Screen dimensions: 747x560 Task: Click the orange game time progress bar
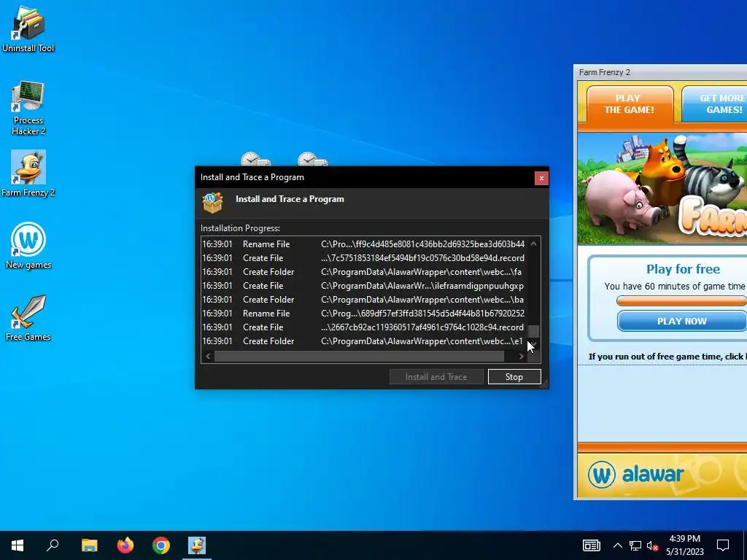[682, 300]
